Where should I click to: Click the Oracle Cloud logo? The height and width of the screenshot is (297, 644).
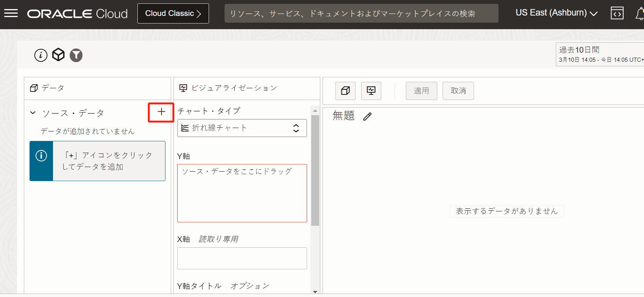(x=77, y=14)
